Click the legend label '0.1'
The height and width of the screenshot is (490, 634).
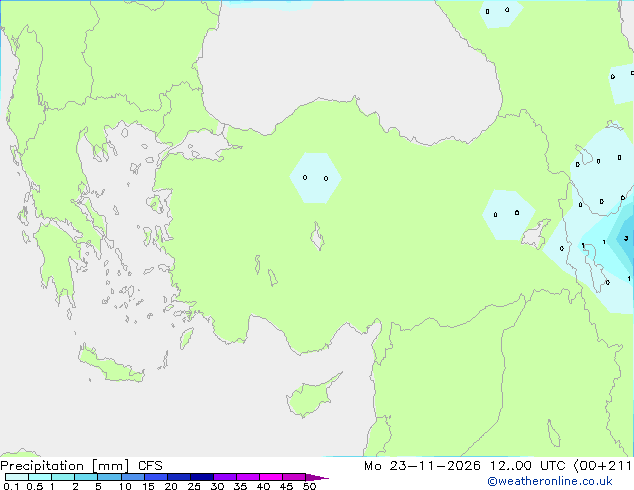tap(11, 486)
